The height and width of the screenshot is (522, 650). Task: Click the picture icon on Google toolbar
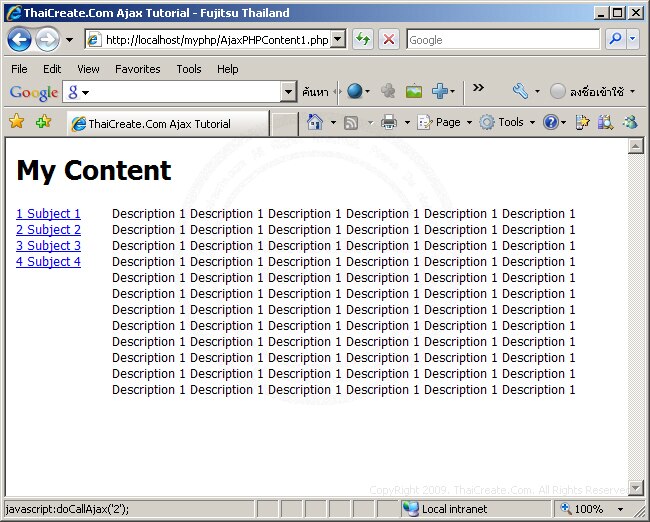tap(414, 91)
